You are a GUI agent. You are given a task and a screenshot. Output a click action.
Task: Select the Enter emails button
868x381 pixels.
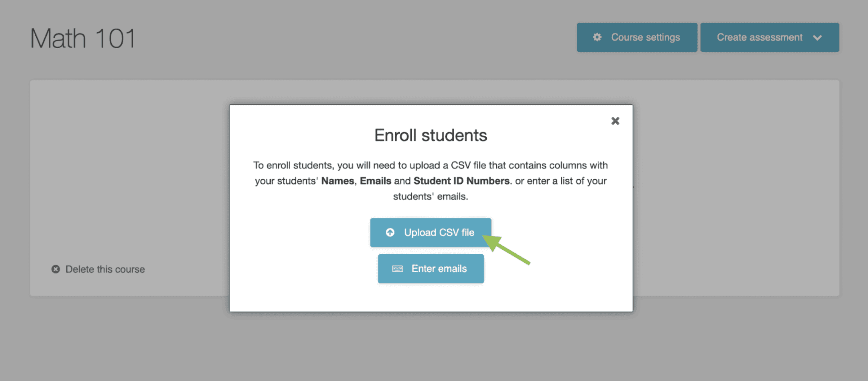pyautogui.click(x=431, y=269)
